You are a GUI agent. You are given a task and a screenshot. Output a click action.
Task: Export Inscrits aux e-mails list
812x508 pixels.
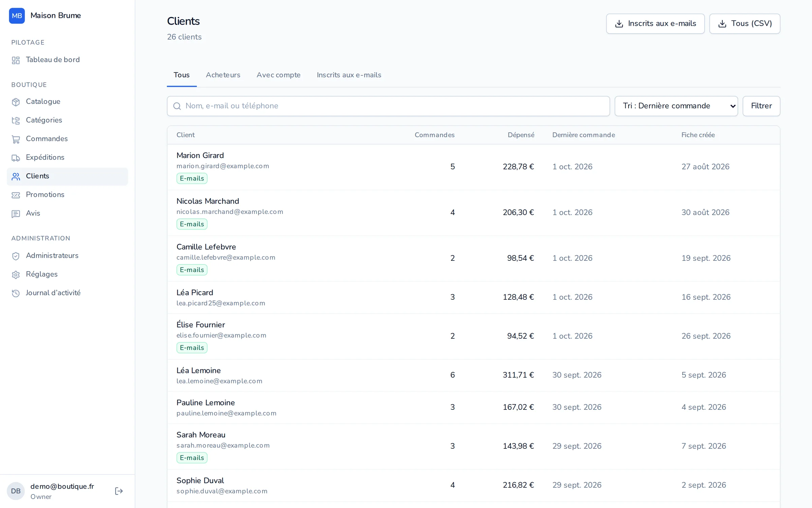click(x=655, y=24)
